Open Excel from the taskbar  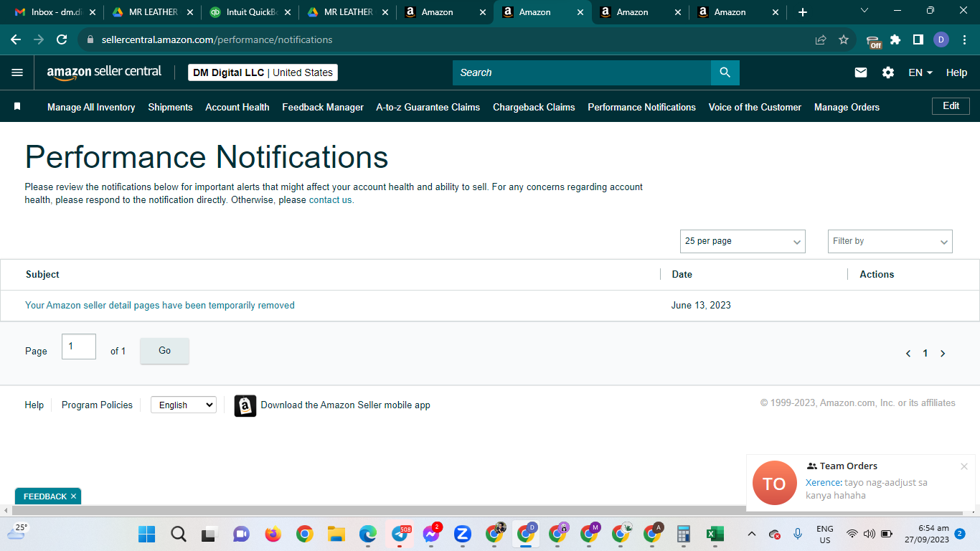(715, 534)
